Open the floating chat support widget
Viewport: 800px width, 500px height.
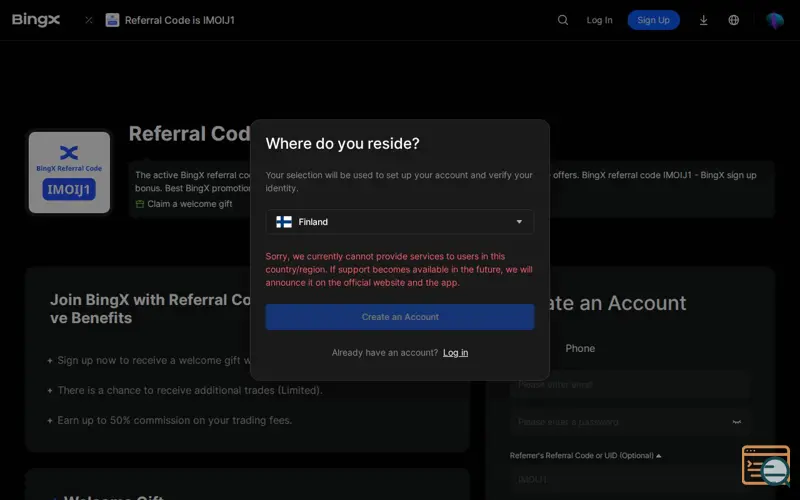[766, 465]
